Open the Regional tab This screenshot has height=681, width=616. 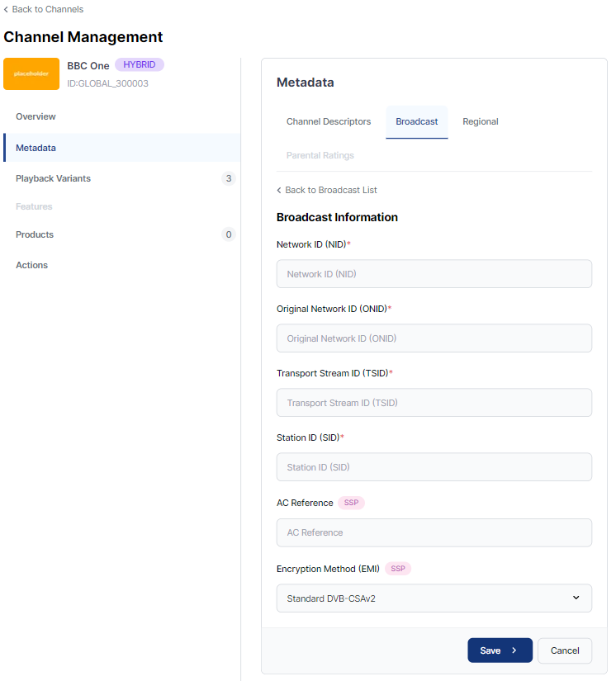click(480, 121)
